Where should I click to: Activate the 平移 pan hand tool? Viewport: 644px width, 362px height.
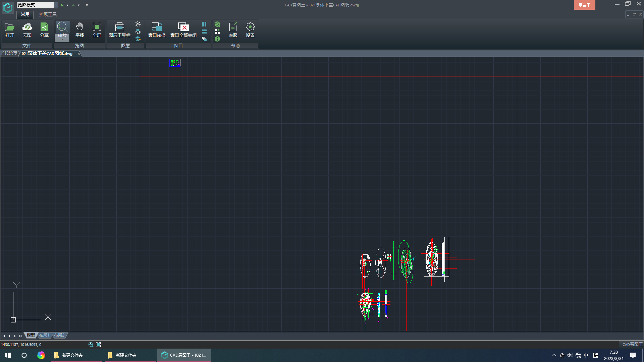79,30
